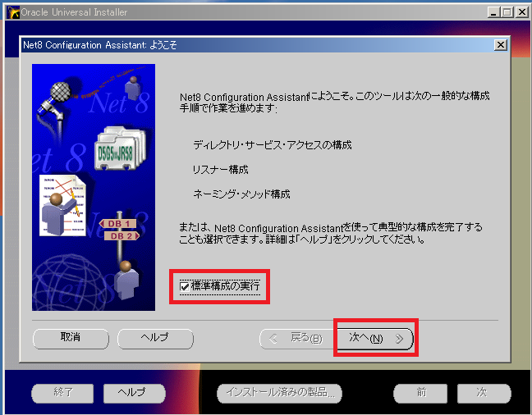Click Oracle Universal Installer title bar icon

point(14,12)
